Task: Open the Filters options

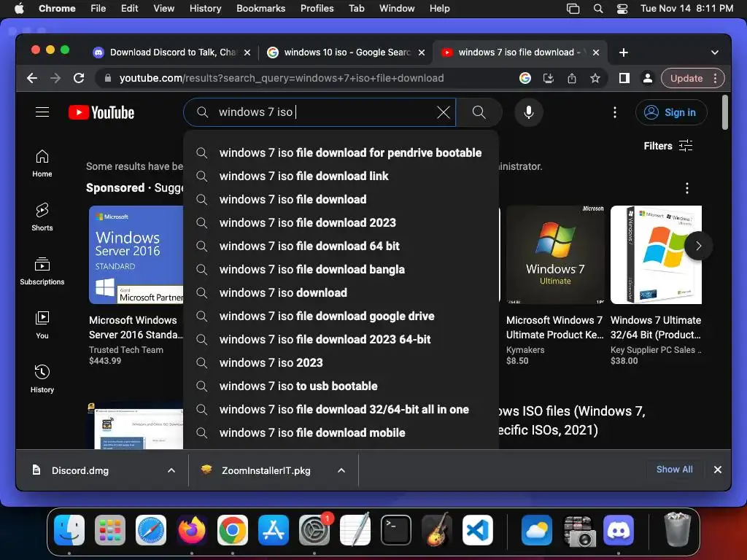Action: (668, 146)
